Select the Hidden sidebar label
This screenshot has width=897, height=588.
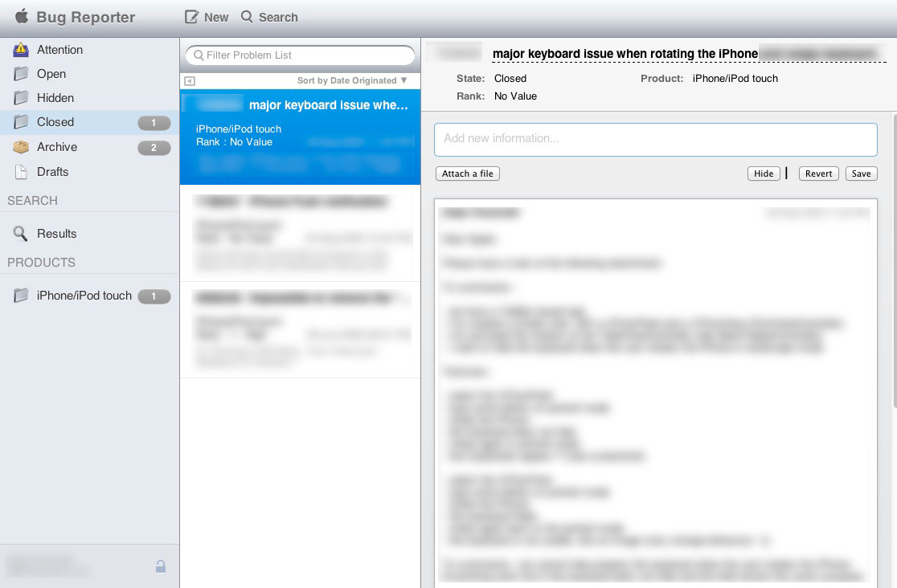(55, 98)
